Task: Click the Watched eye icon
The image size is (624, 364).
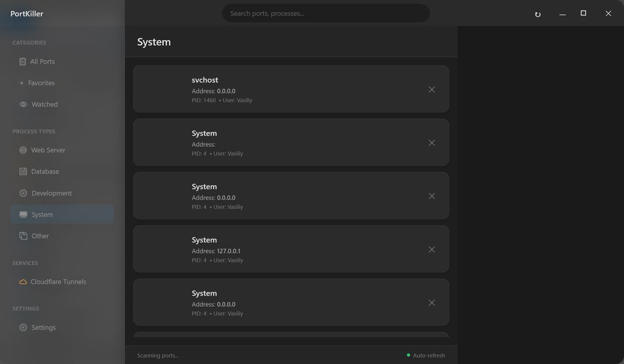Action: point(23,105)
